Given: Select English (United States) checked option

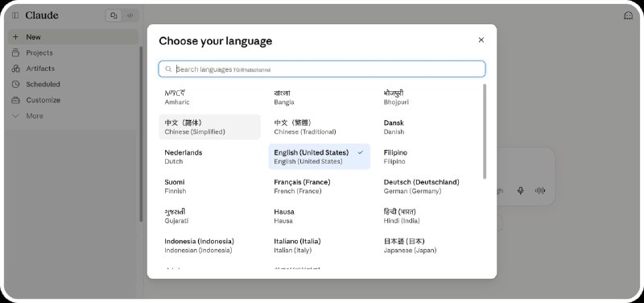Looking at the screenshot, I should click(x=319, y=156).
